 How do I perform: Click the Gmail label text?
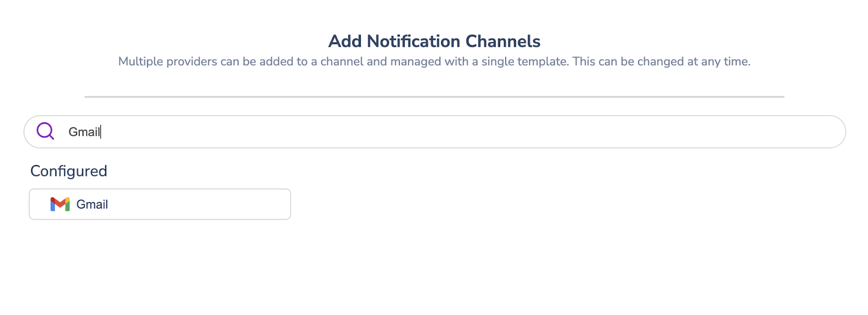tap(92, 204)
